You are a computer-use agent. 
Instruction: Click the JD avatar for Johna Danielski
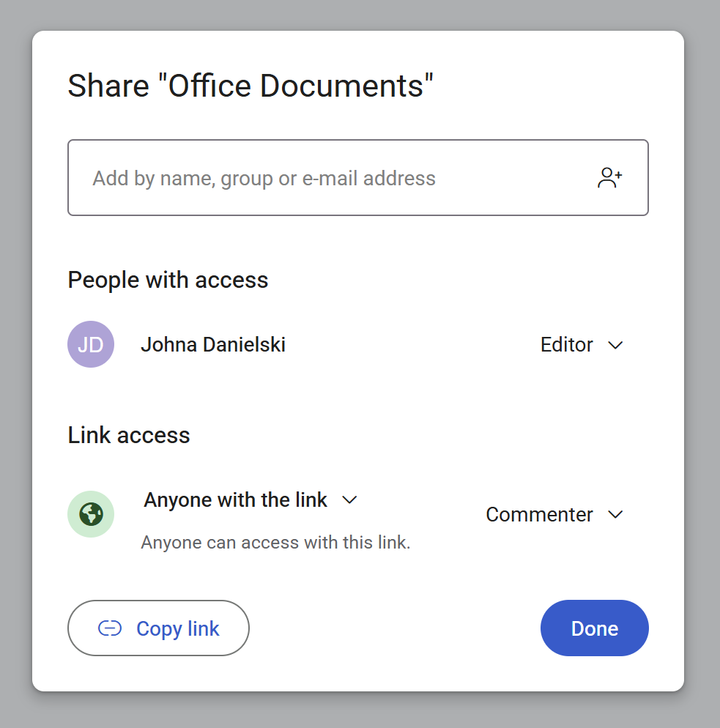(91, 344)
